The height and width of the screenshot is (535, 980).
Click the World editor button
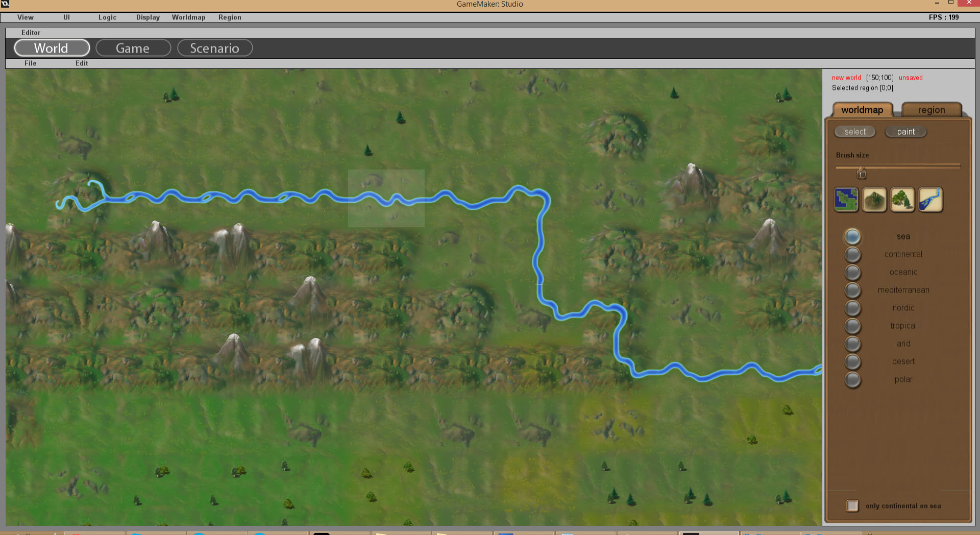52,48
